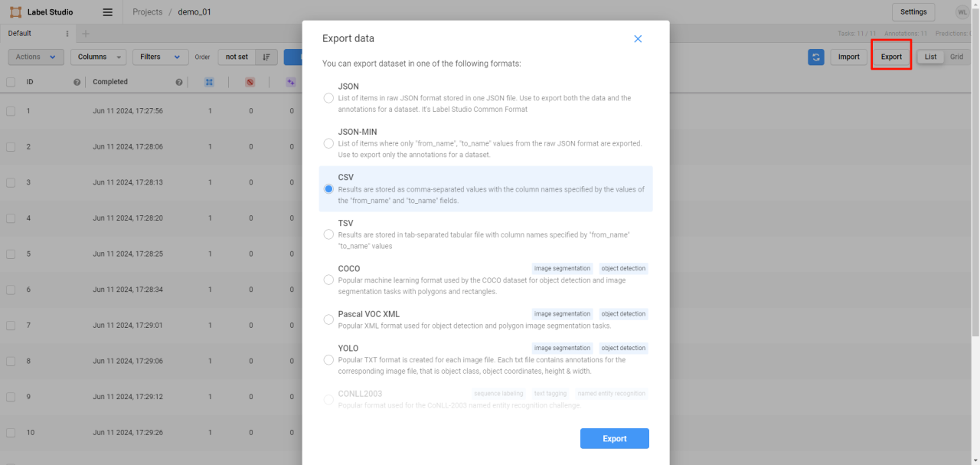Close the Export data dialog
The image size is (980, 465).
point(638,39)
